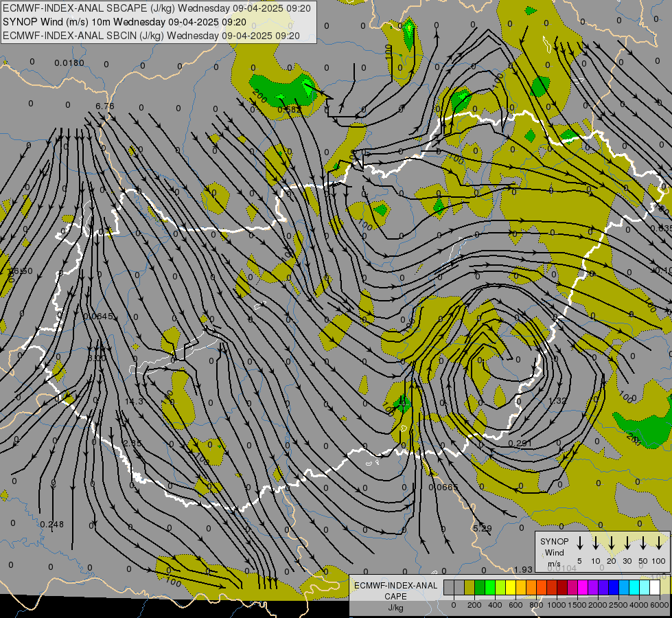
Task: Click the '6.76' value on the map
Action: click(105, 106)
